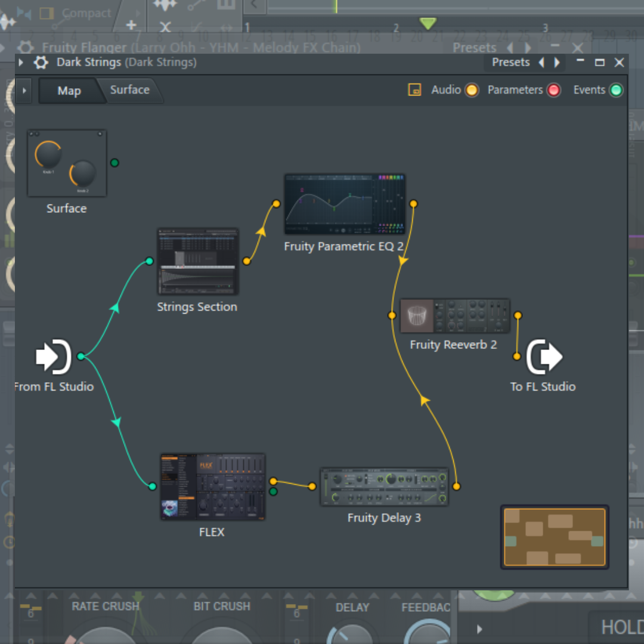Select the Strings Section events input port
The height and width of the screenshot is (644, 644).
150,261
